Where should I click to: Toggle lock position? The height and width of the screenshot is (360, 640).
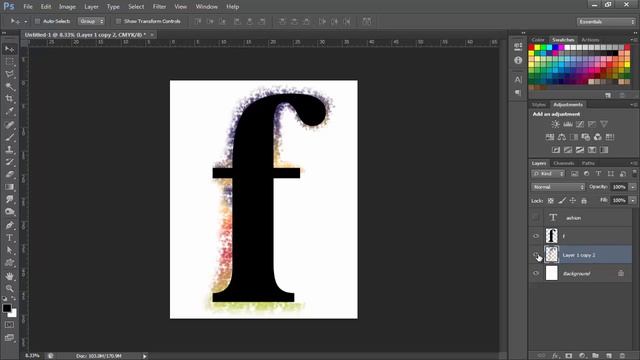coord(573,200)
